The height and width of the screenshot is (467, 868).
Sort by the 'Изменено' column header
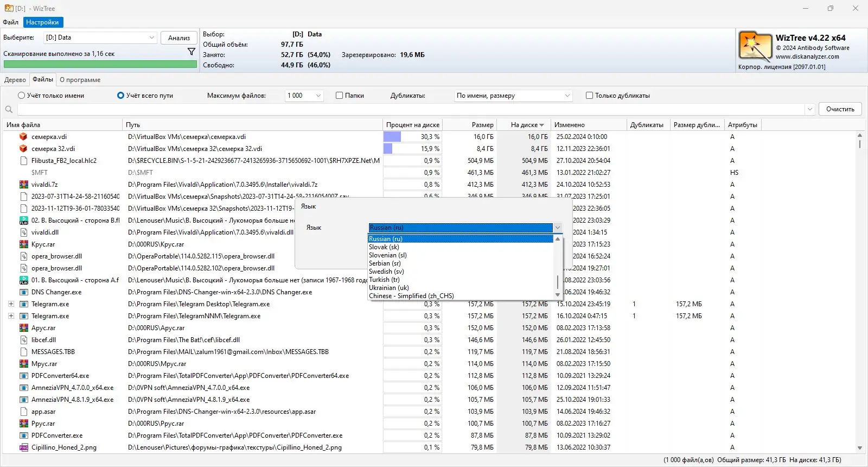pyautogui.click(x=589, y=125)
